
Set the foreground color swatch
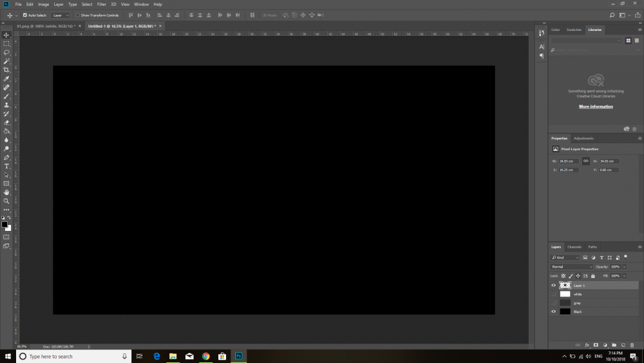pyautogui.click(x=5, y=224)
